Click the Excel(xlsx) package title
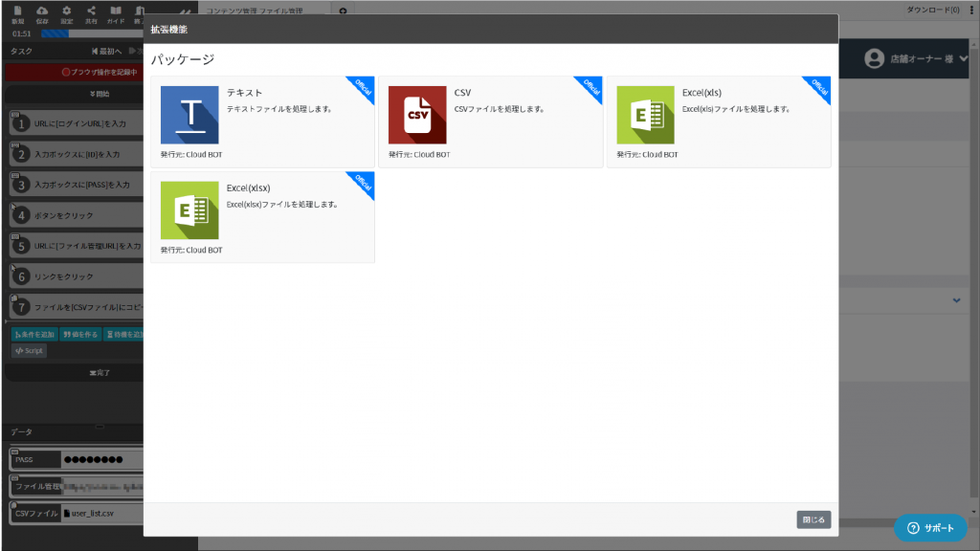Screen dimensions: 980x551 click(248, 188)
